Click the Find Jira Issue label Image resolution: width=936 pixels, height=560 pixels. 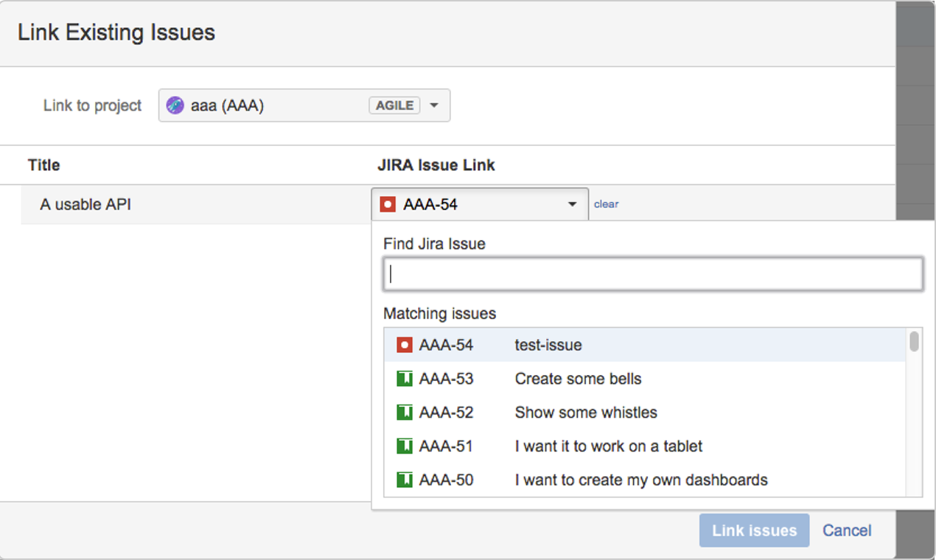(x=434, y=244)
